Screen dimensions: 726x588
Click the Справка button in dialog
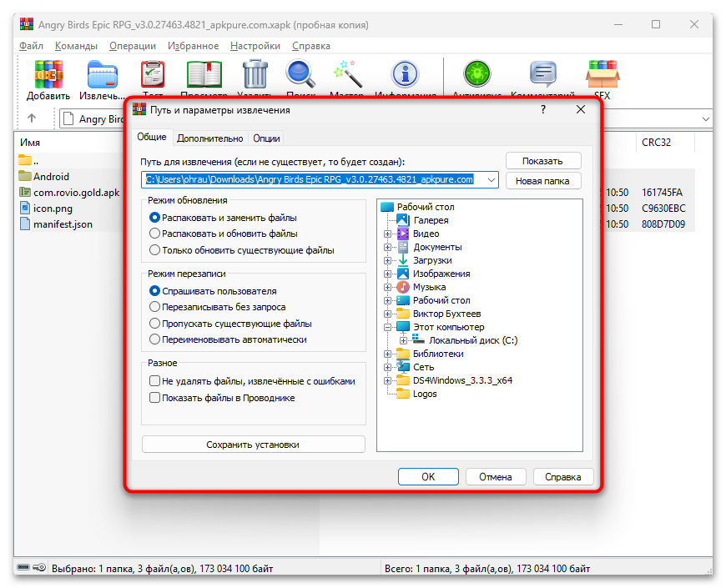tap(563, 476)
